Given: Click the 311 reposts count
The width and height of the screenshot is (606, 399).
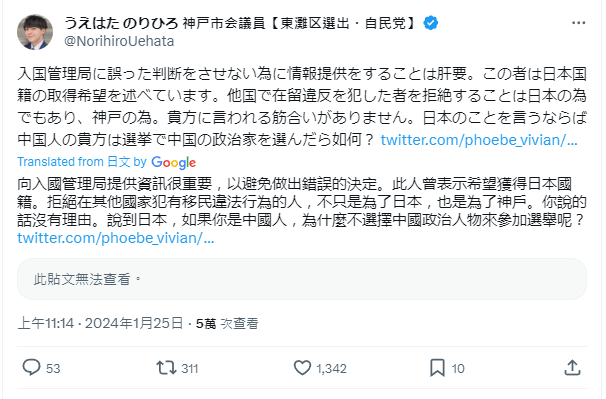Looking at the screenshot, I should pos(190,368).
